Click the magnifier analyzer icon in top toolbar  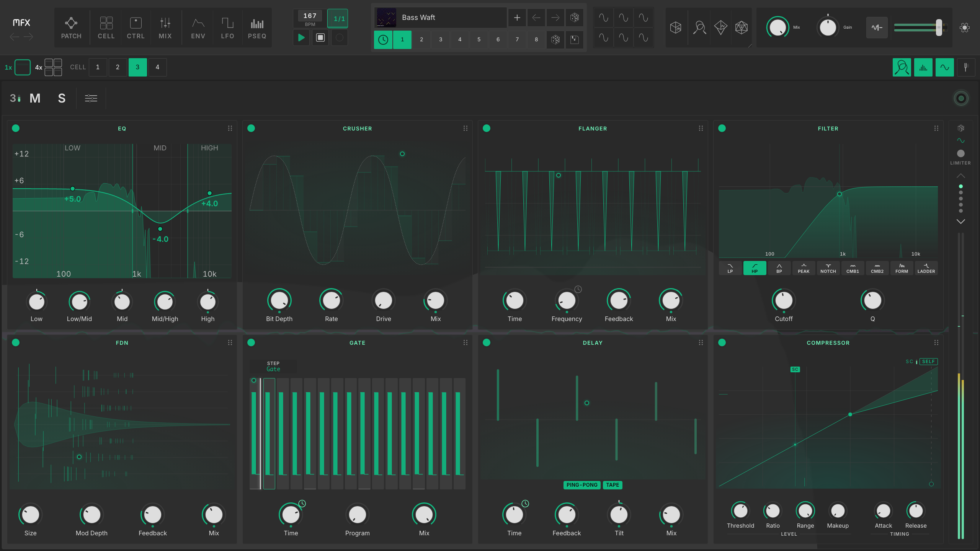click(x=699, y=28)
